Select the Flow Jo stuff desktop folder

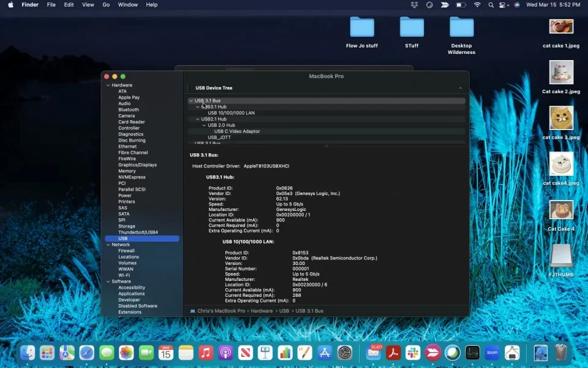(362, 33)
